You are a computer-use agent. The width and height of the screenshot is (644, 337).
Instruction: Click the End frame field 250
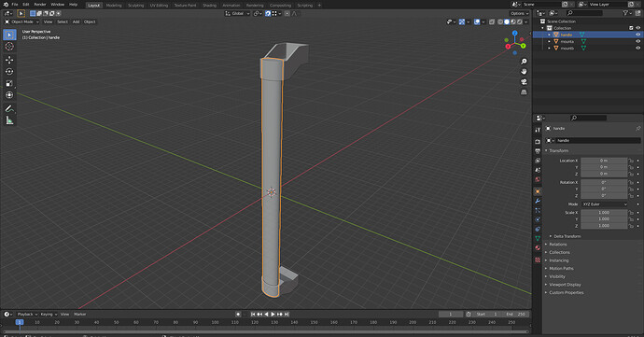(x=515, y=315)
